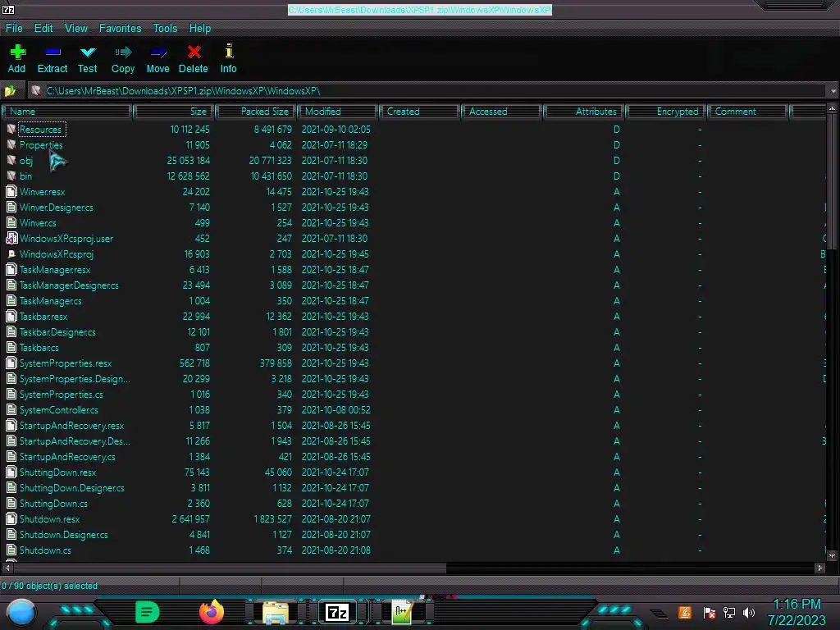The image size is (840, 630).
Task: Click WindowsXP.csproj.user file icon
Action: point(11,239)
